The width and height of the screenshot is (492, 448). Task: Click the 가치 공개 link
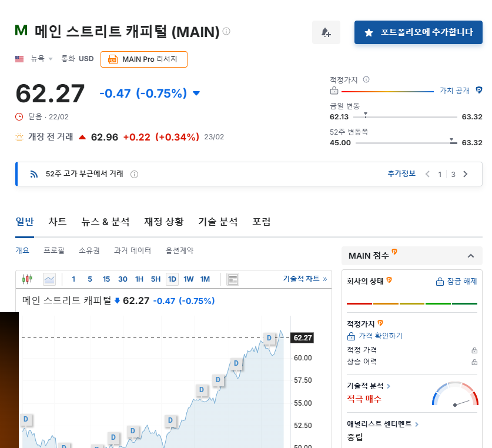[454, 91]
